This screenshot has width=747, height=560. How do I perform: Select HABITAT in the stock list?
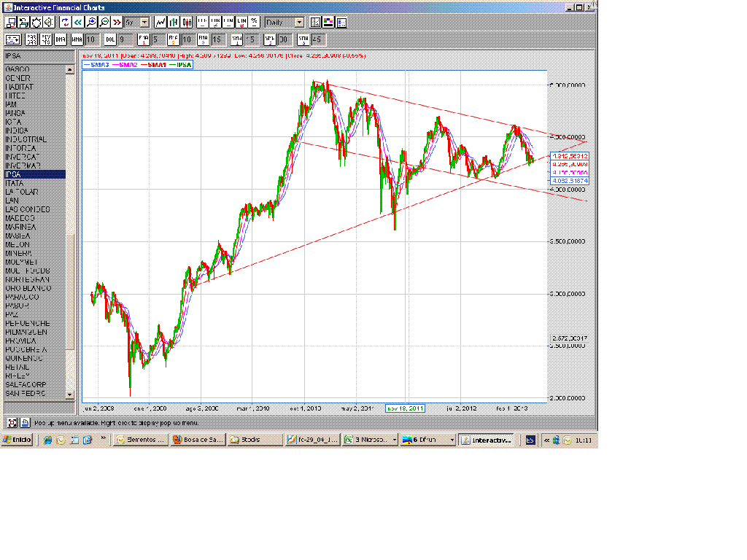(35, 87)
